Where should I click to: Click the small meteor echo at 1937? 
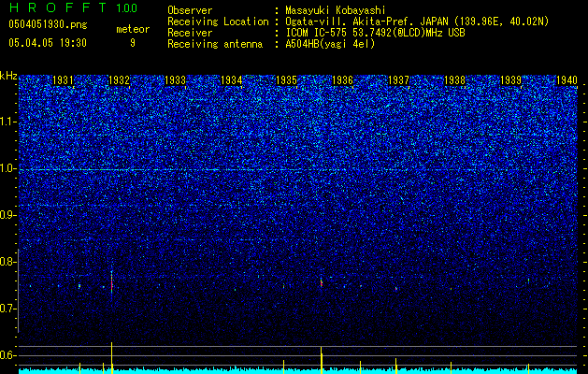396,289
